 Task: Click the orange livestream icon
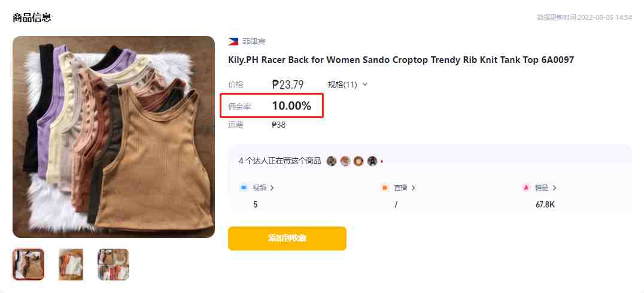[385, 188]
